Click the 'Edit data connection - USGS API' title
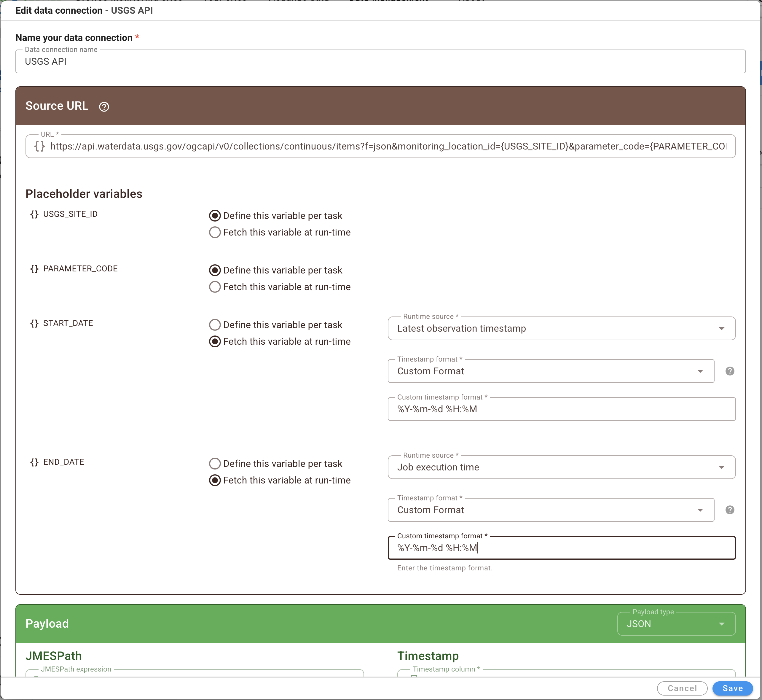 (84, 11)
